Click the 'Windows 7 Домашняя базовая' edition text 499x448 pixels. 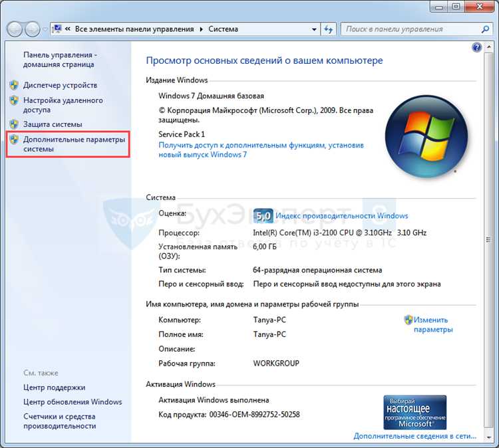click(x=212, y=96)
